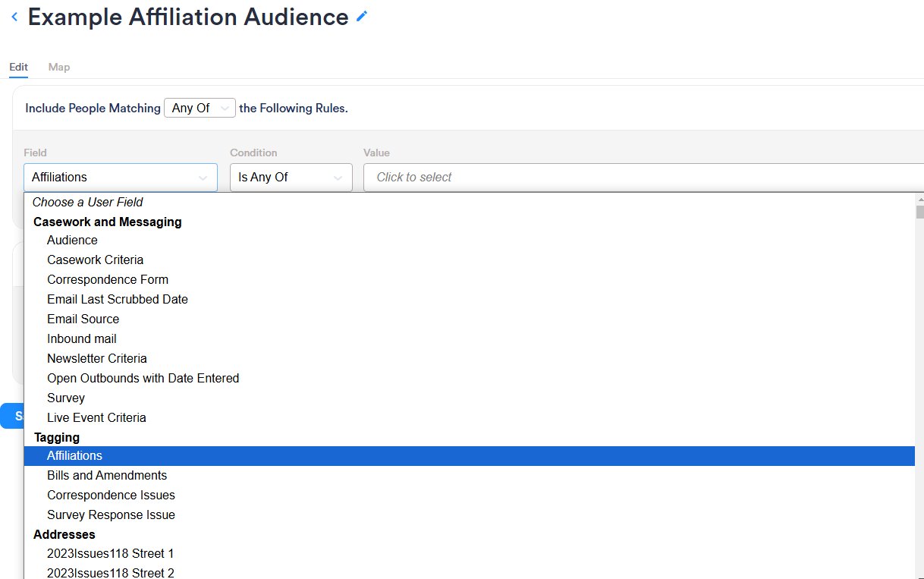This screenshot has width=924, height=579.
Task: Select Bills and Amendments from the field list
Action: (x=107, y=475)
